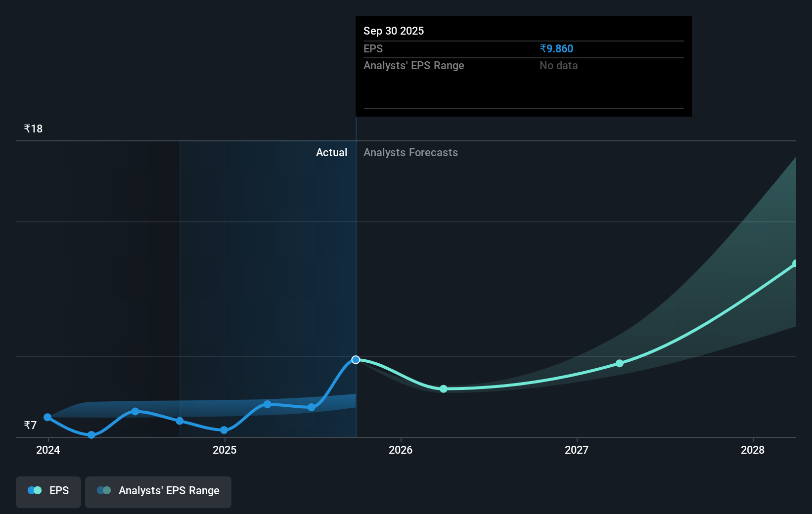Click the 2028 x-axis label
812x514 pixels.
tap(753, 450)
